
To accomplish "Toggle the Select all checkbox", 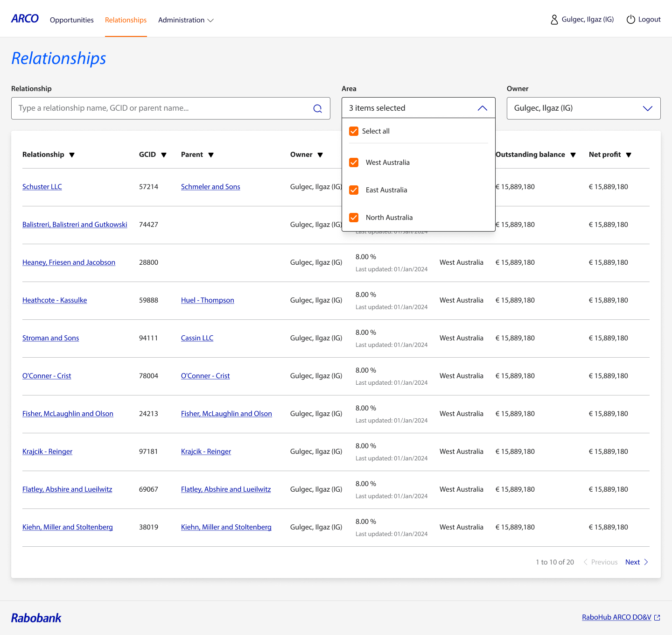I will [x=354, y=131].
